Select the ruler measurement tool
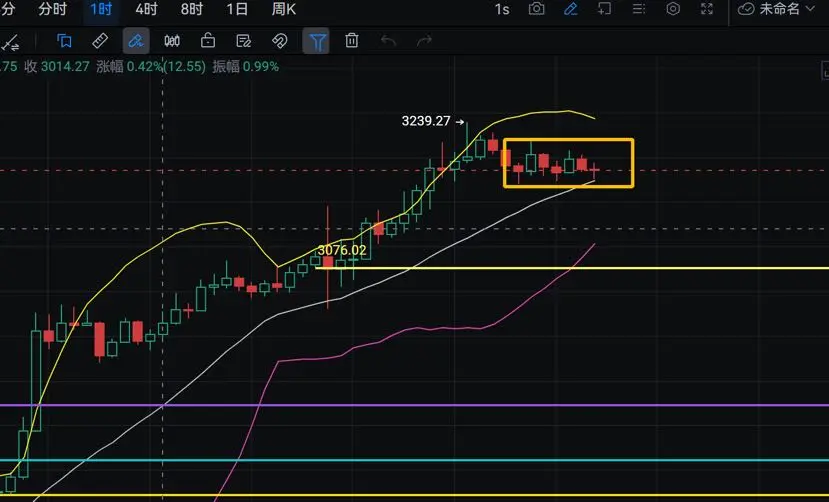This screenshot has height=502, width=829. pos(100,41)
